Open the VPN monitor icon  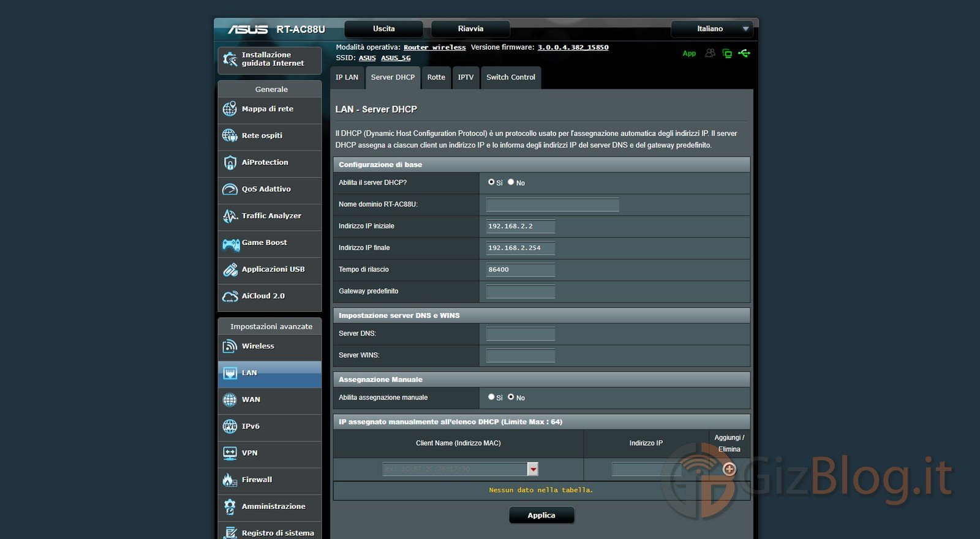pyautogui.click(x=230, y=453)
